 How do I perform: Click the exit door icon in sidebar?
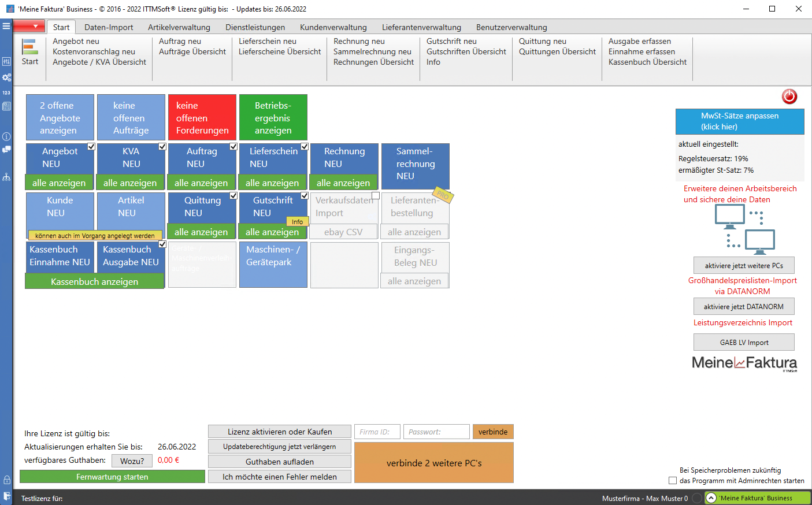click(x=6, y=496)
